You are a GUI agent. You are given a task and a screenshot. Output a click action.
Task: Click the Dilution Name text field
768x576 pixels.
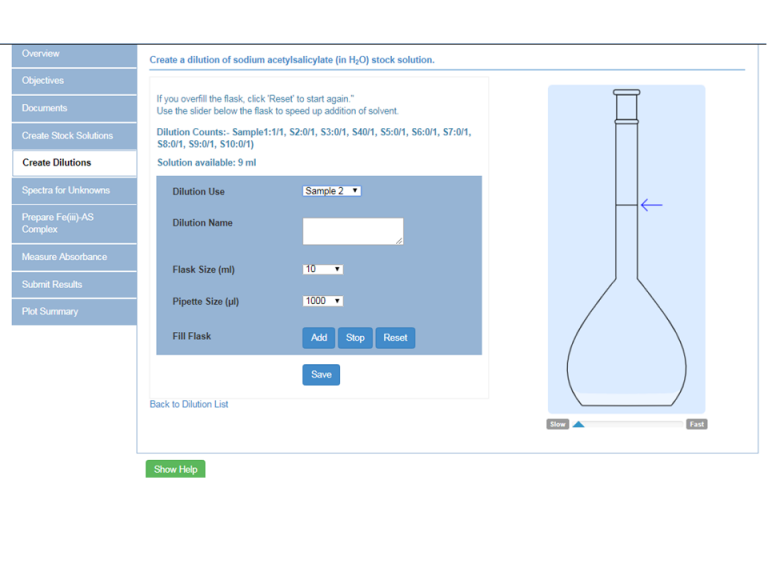(352, 231)
